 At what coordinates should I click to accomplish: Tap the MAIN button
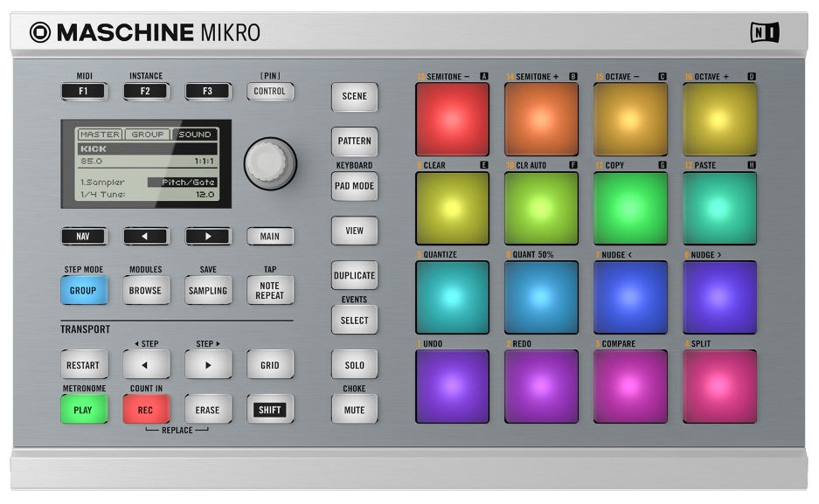[x=269, y=237]
